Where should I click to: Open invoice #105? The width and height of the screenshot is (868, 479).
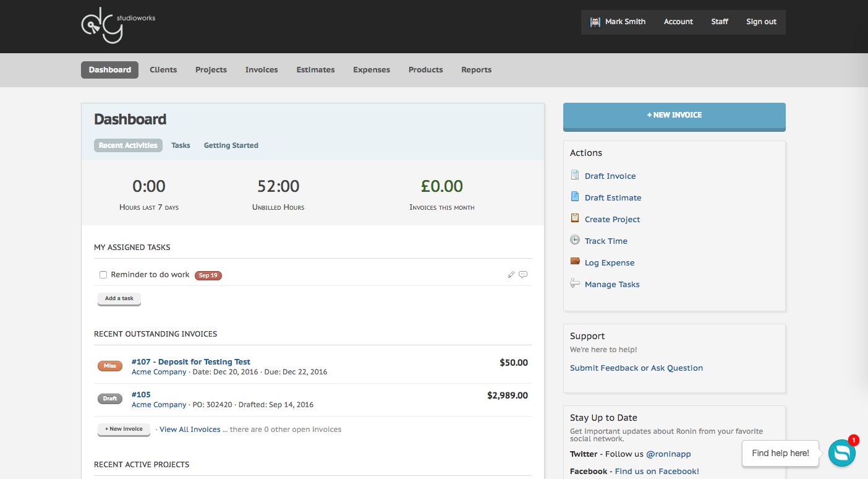click(x=141, y=395)
